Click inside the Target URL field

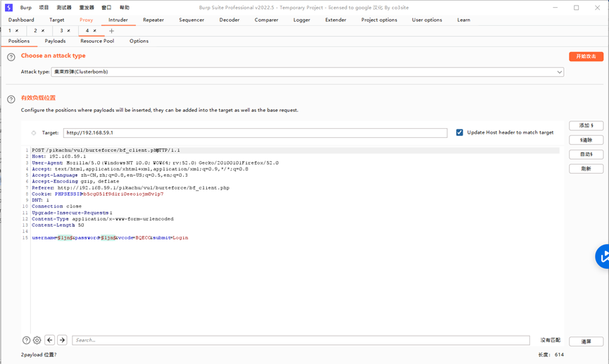tap(255, 133)
